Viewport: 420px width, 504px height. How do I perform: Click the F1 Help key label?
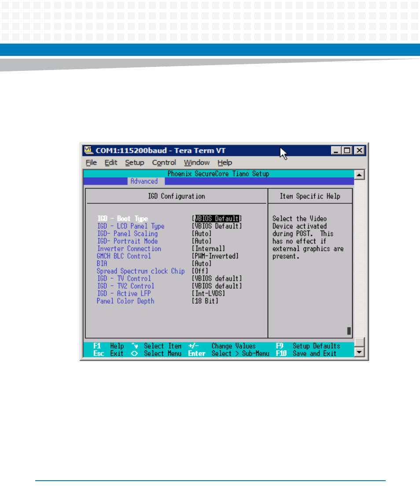coord(108,346)
